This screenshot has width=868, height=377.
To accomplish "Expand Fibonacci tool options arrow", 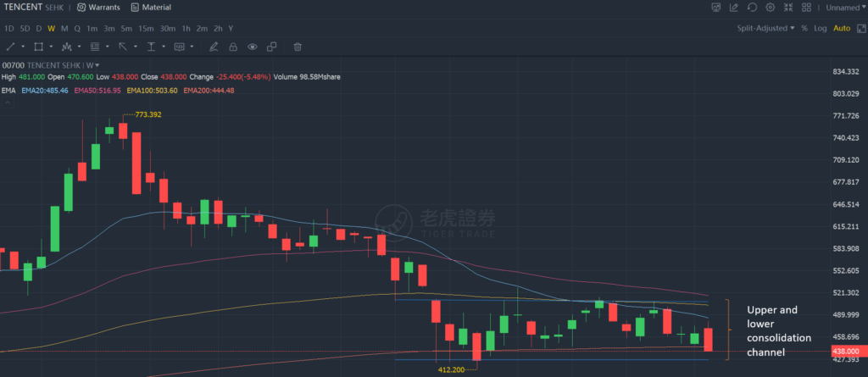I will tap(107, 47).
